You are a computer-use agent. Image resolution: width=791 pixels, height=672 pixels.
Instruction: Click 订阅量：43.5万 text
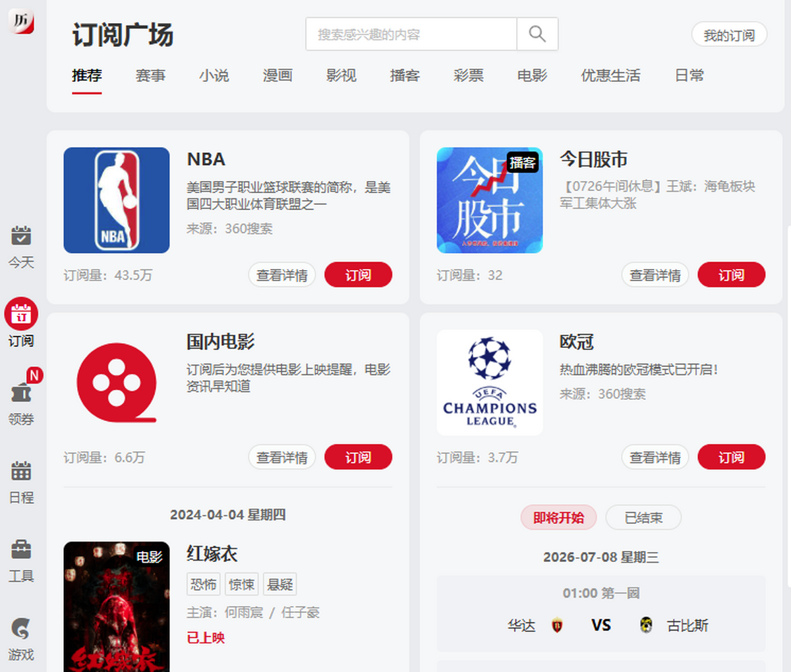click(108, 275)
